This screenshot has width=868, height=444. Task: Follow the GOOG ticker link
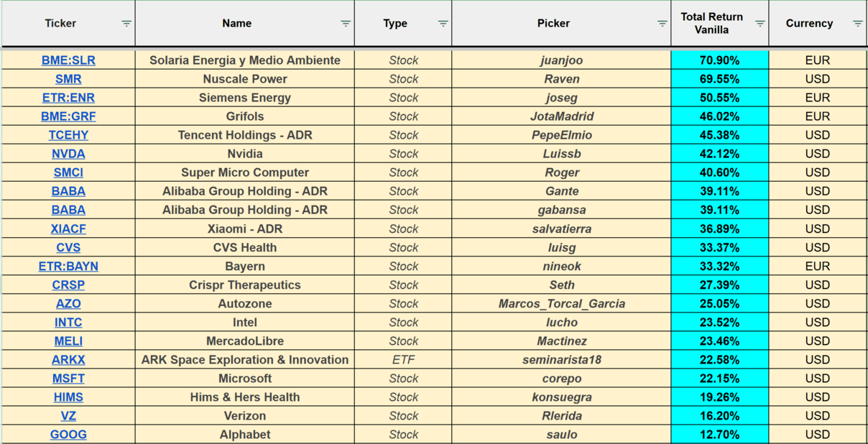pyautogui.click(x=68, y=435)
